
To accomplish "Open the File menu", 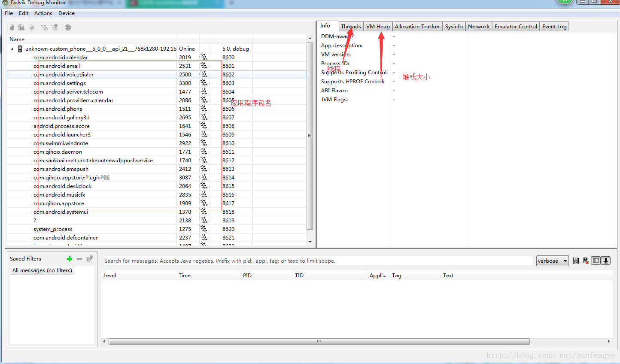I will tap(9, 13).
